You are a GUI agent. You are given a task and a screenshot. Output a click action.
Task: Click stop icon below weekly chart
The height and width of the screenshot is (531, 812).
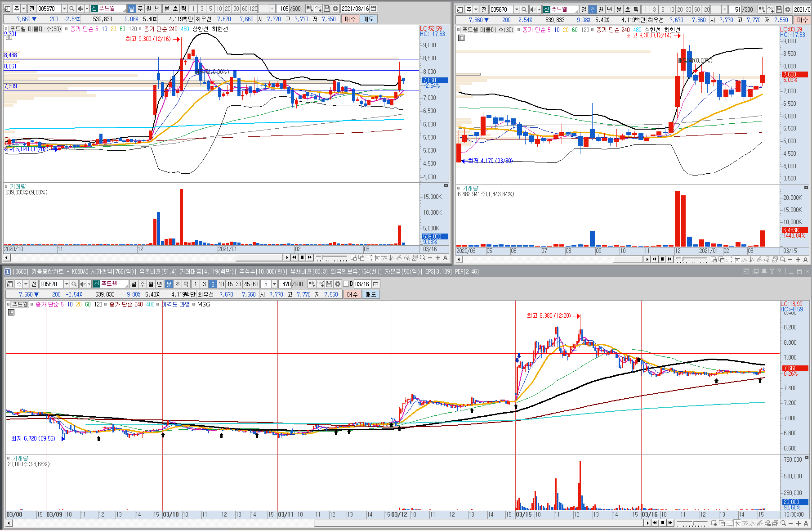click(662, 259)
